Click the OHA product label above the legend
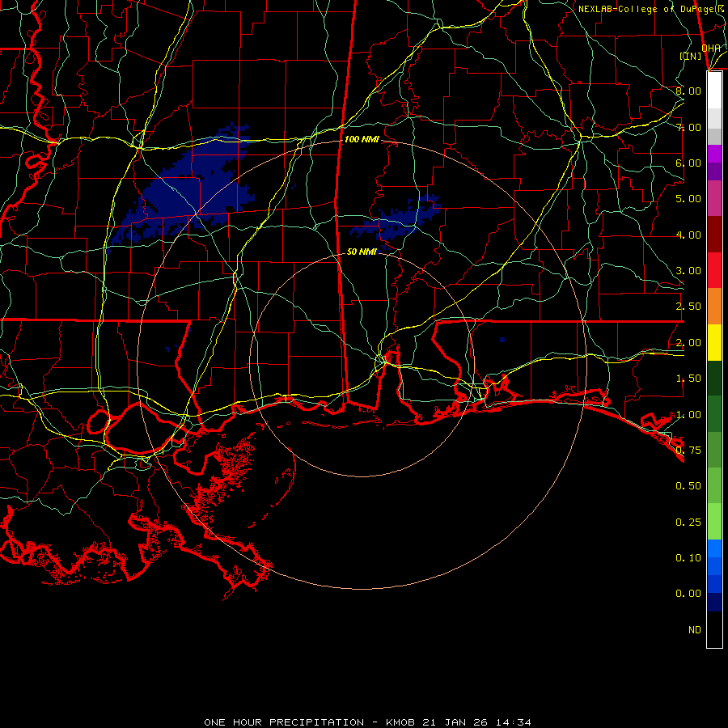This screenshot has height=728, width=728. pos(711,49)
